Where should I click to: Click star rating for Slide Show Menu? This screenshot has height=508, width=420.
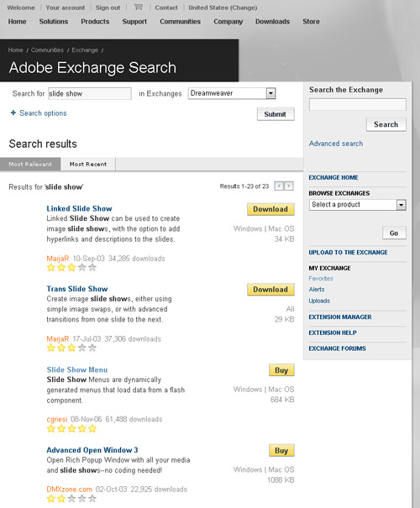click(71, 428)
